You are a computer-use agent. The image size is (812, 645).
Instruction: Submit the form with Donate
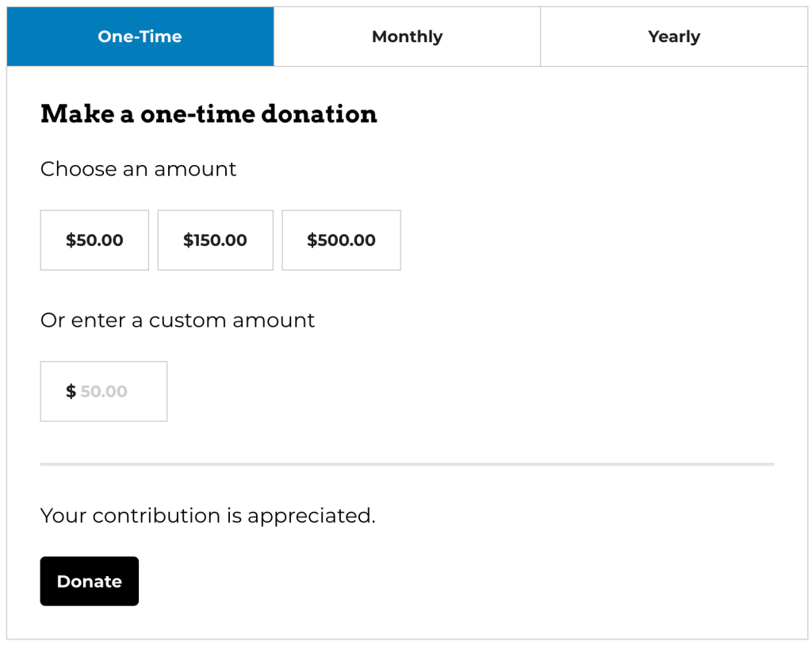coord(90,582)
